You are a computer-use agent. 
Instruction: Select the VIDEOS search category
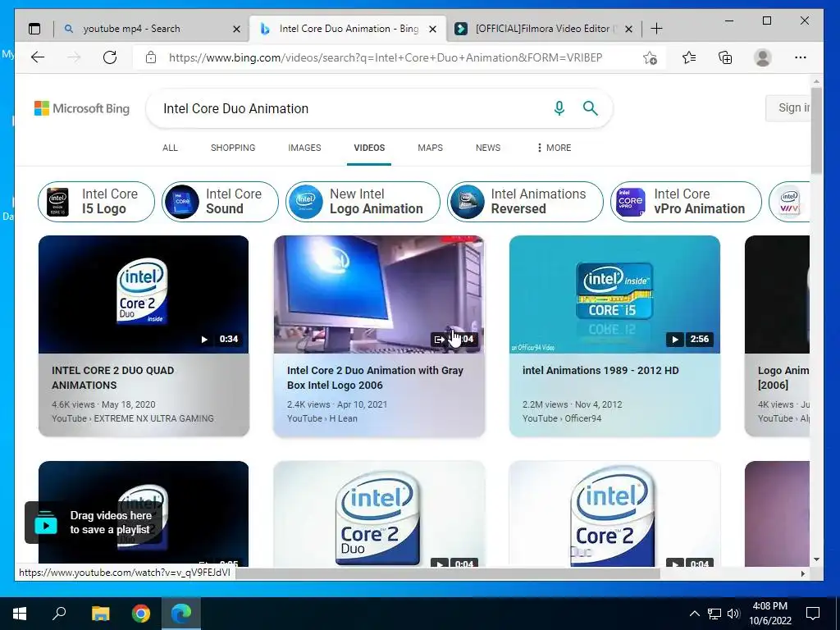coord(369,148)
